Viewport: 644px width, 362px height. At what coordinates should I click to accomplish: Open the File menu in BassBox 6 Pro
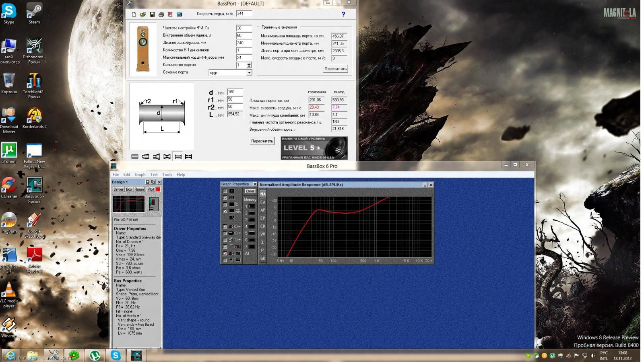tap(116, 175)
